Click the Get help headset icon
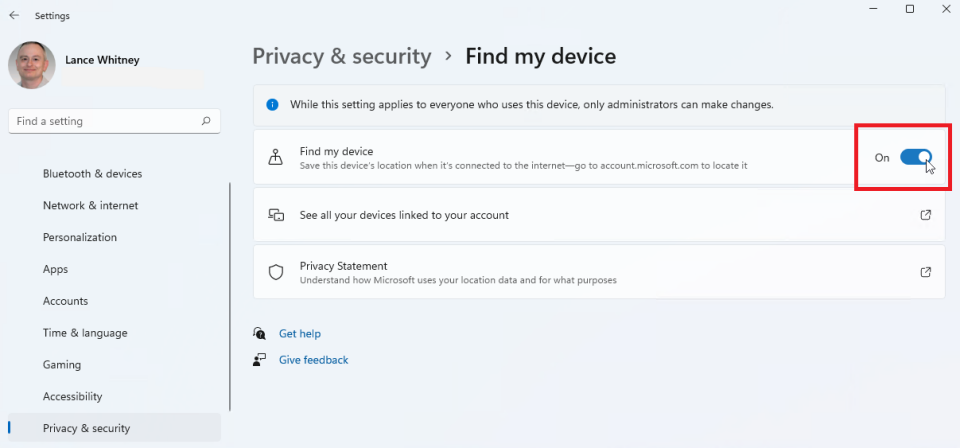The width and height of the screenshot is (960, 448). [260, 333]
